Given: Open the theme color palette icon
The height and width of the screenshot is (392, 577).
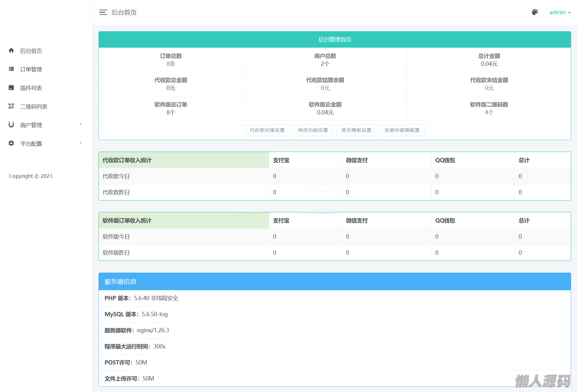Looking at the screenshot, I should pos(535,12).
